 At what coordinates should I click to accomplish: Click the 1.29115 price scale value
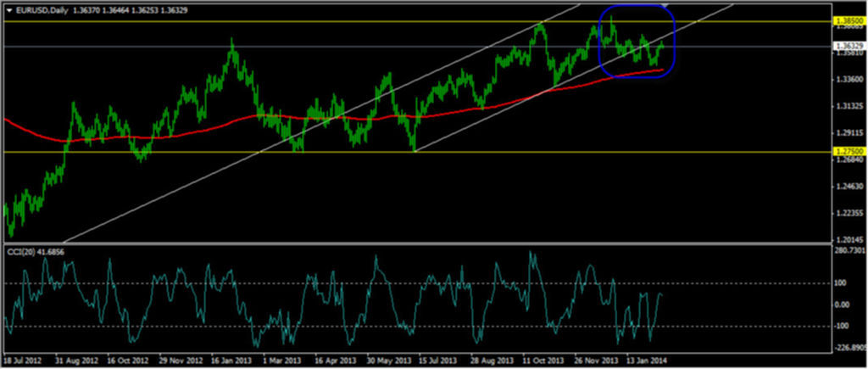coord(849,133)
